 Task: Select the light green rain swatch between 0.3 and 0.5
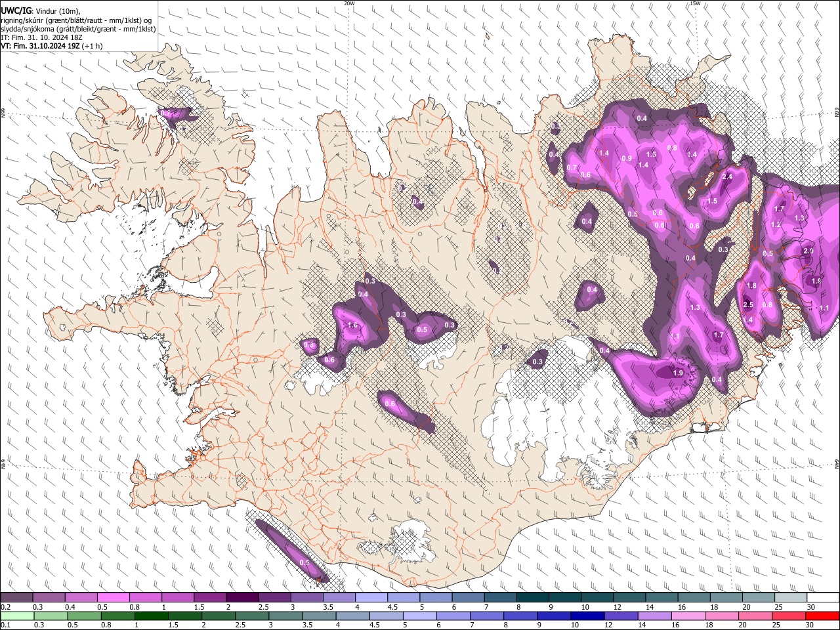tap(49, 616)
